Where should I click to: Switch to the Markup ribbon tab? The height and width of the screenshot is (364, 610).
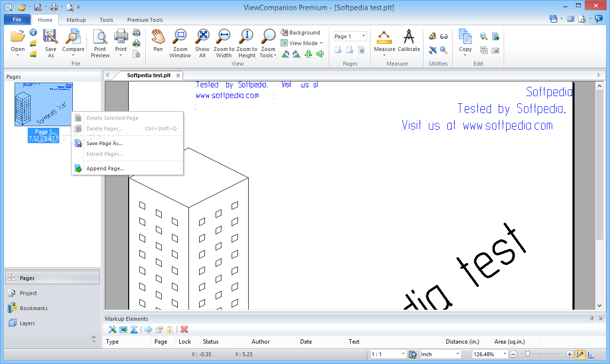point(76,20)
